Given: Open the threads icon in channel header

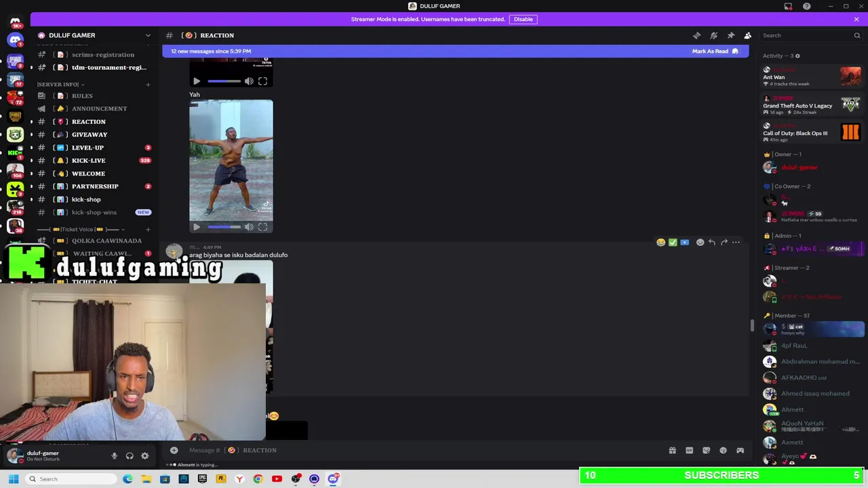Looking at the screenshot, I should (x=696, y=35).
